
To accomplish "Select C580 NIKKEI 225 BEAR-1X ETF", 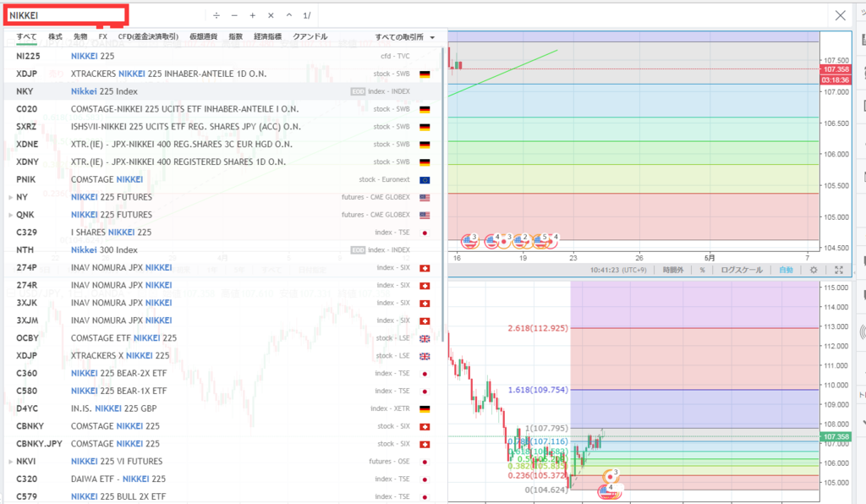I will [222, 391].
